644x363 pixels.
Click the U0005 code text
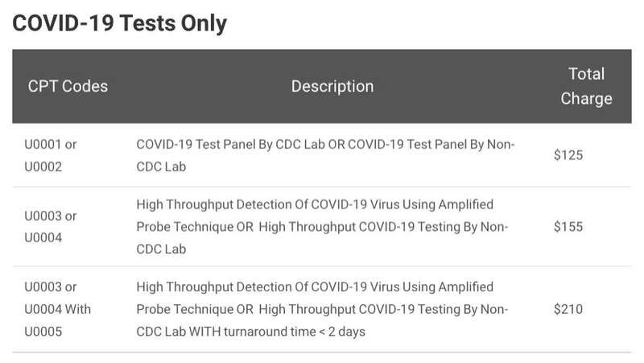(43, 332)
